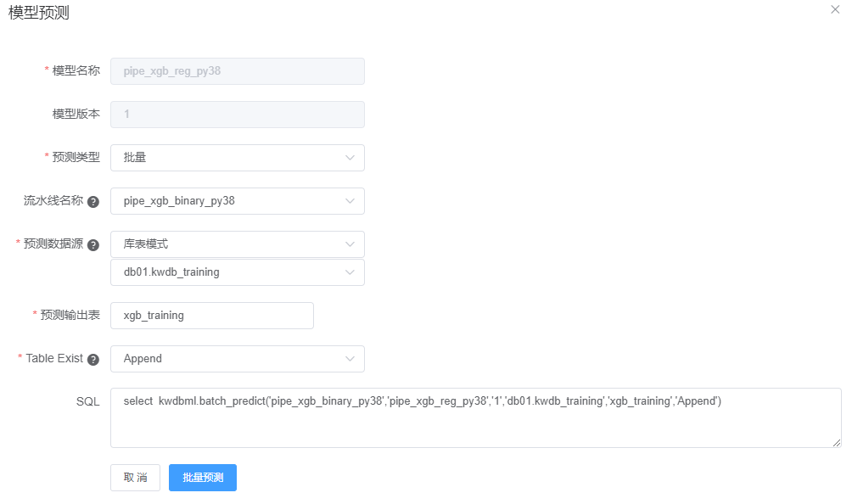Click chevron arrow in 预测类型 field
This screenshot has width=852, height=504.
tap(350, 158)
